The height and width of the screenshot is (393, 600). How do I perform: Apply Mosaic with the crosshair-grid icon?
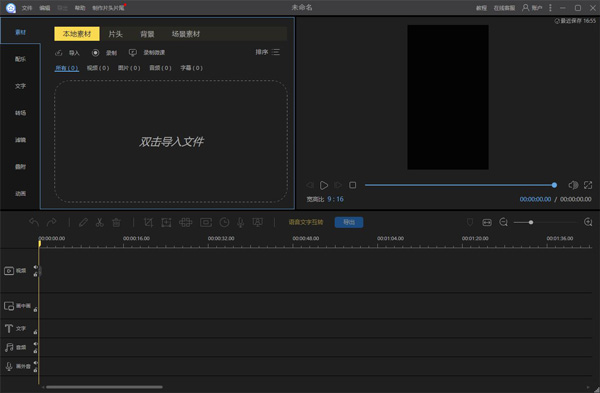coord(186,222)
